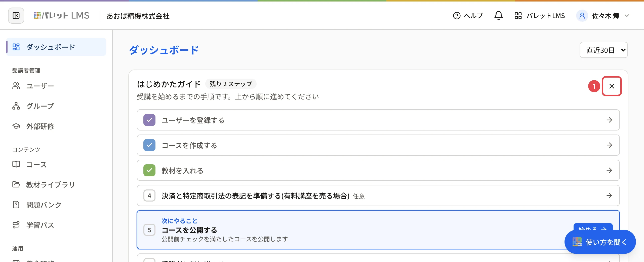
Task: Open the ユーザーを登録する row arrow
Action: pos(609,120)
